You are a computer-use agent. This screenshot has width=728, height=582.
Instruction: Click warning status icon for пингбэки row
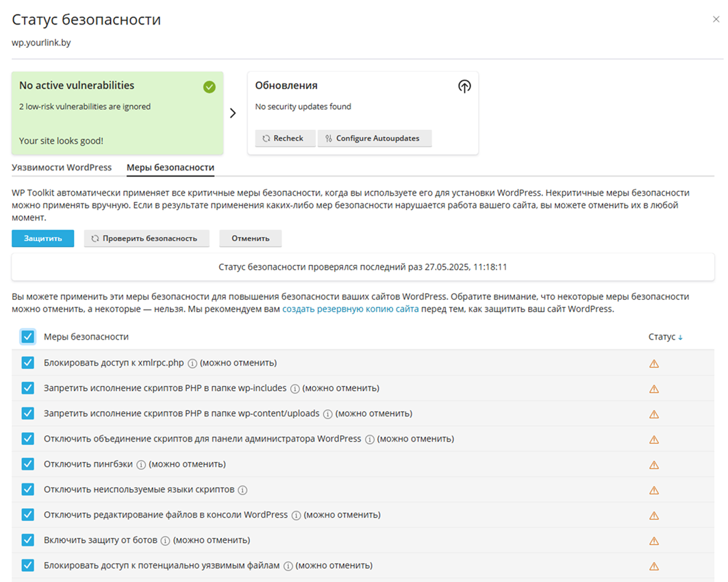pyautogui.click(x=654, y=465)
